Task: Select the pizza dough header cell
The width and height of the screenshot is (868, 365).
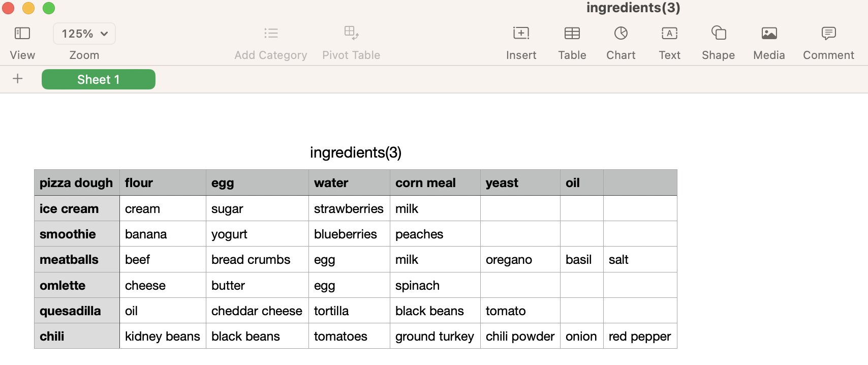Action: 76,183
